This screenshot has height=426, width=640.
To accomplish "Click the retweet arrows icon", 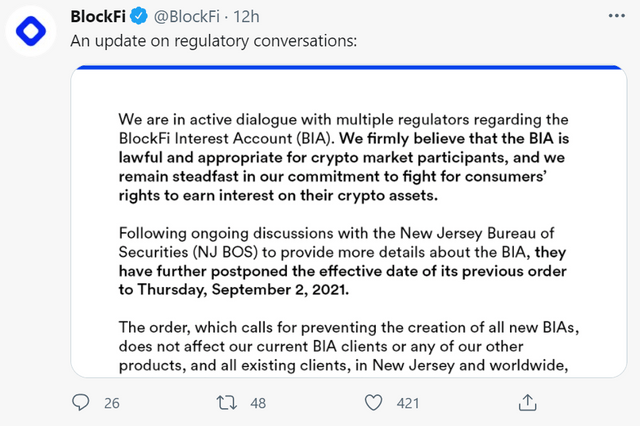I will tap(226, 401).
